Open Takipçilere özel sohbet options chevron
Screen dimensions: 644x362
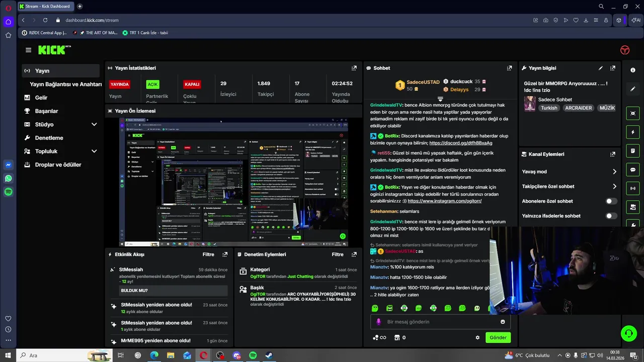pos(614,187)
